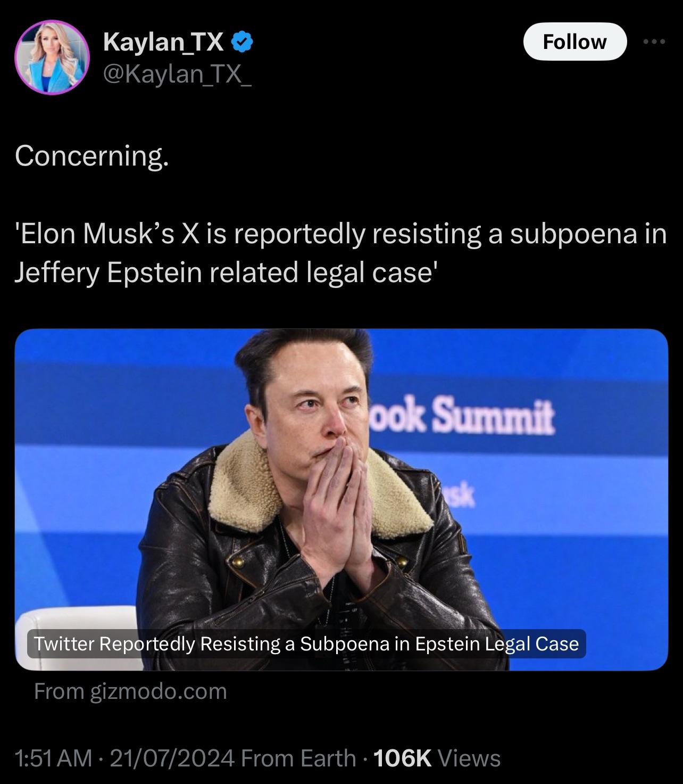Open the Kaylan_TX display name
The height and width of the screenshot is (784, 683).
(163, 42)
